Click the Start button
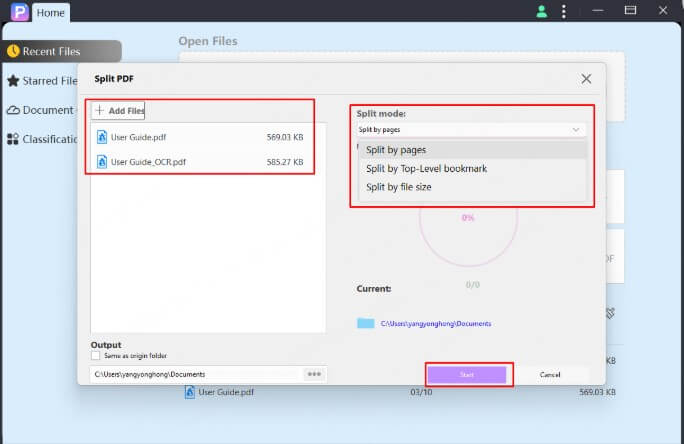The height and width of the screenshot is (444, 684). click(467, 375)
